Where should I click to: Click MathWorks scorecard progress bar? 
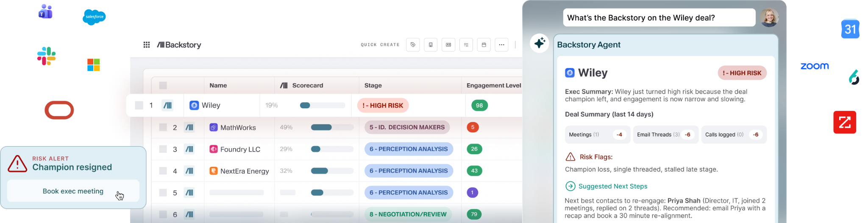(332, 127)
